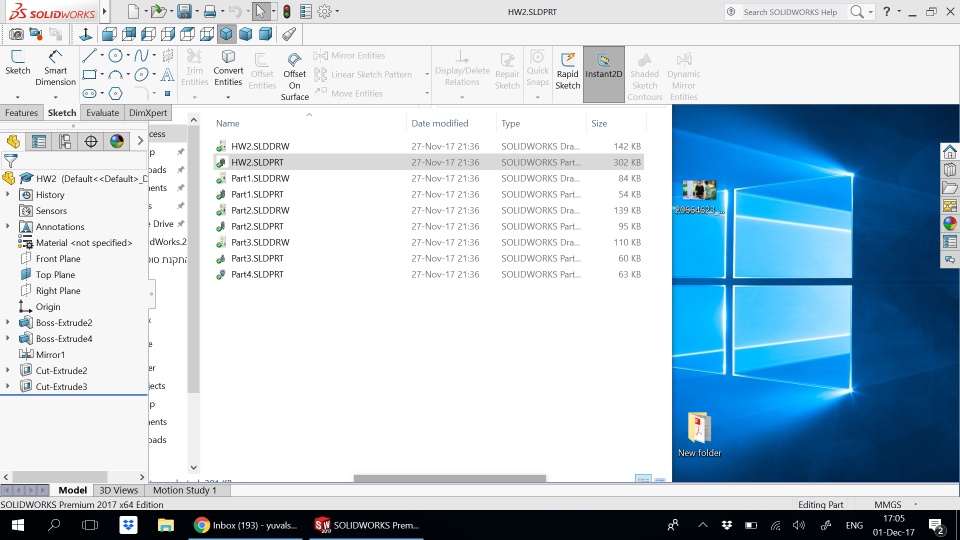Click Offset On Surface tool
Screen dimensions: 960x540
(294, 76)
